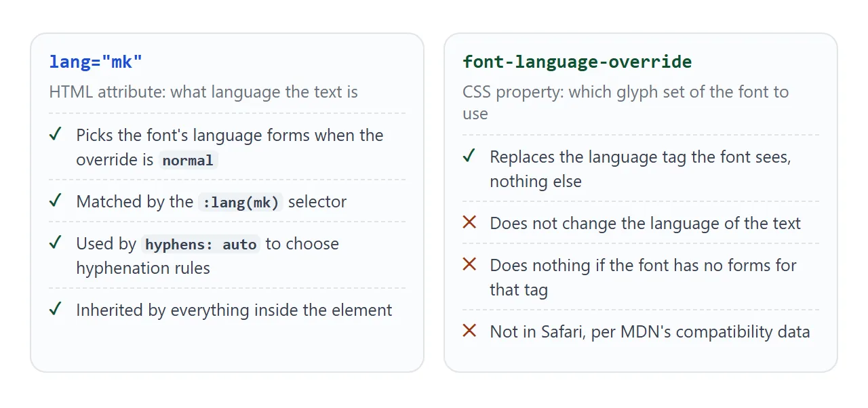Click the checkmark beside "Matched by the :lang(mk) selector"
The width and height of the screenshot is (868, 408).
(56, 201)
